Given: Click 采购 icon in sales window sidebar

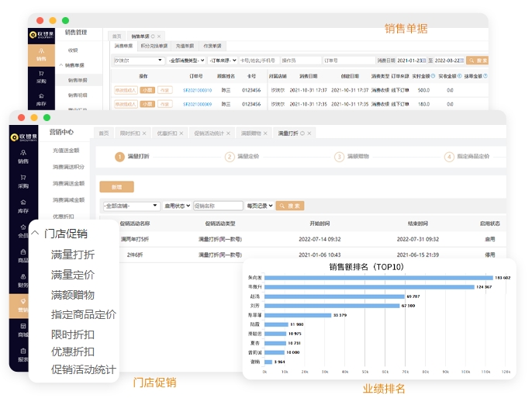Looking at the screenshot, I should pyautogui.click(x=41, y=78).
